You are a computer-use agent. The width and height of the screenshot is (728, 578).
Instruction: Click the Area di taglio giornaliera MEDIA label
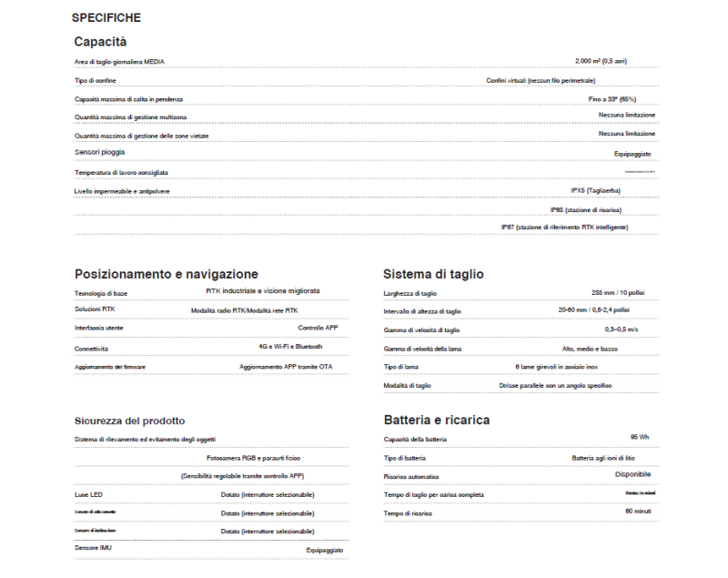point(119,62)
